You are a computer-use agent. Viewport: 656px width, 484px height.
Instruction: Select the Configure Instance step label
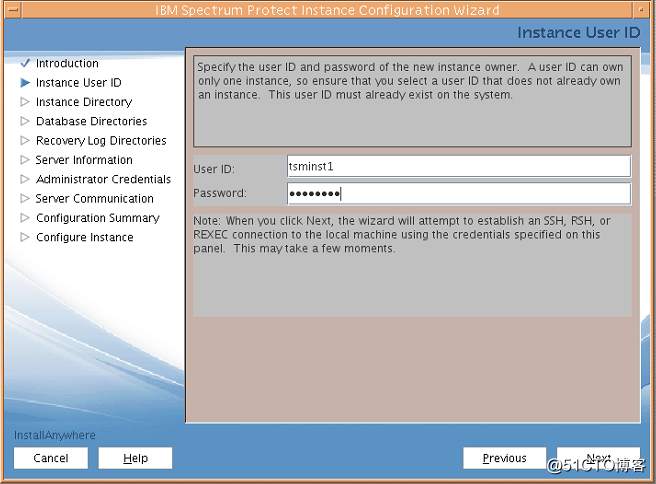85,237
